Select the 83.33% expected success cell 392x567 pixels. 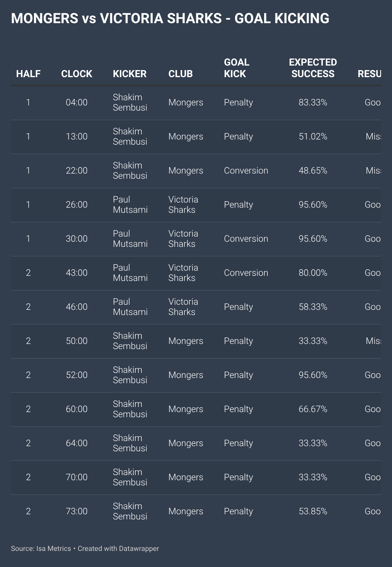click(313, 103)
